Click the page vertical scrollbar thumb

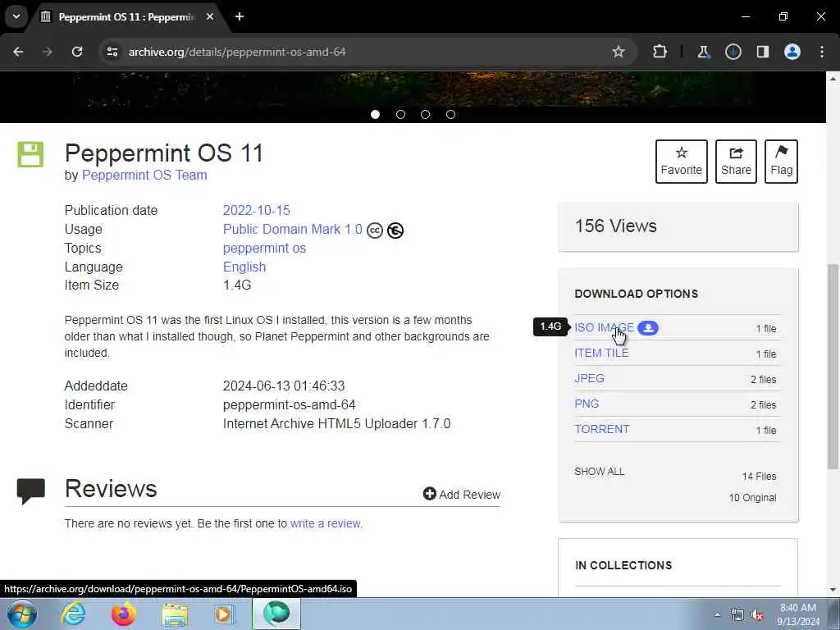coord(833,365)
